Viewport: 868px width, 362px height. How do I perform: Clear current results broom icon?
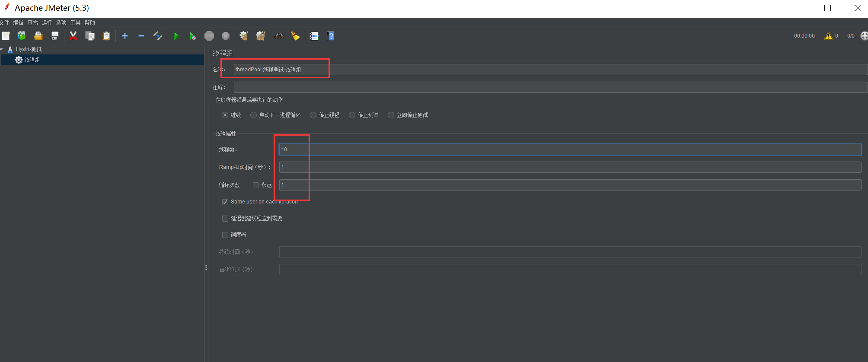tap(244, 36)
